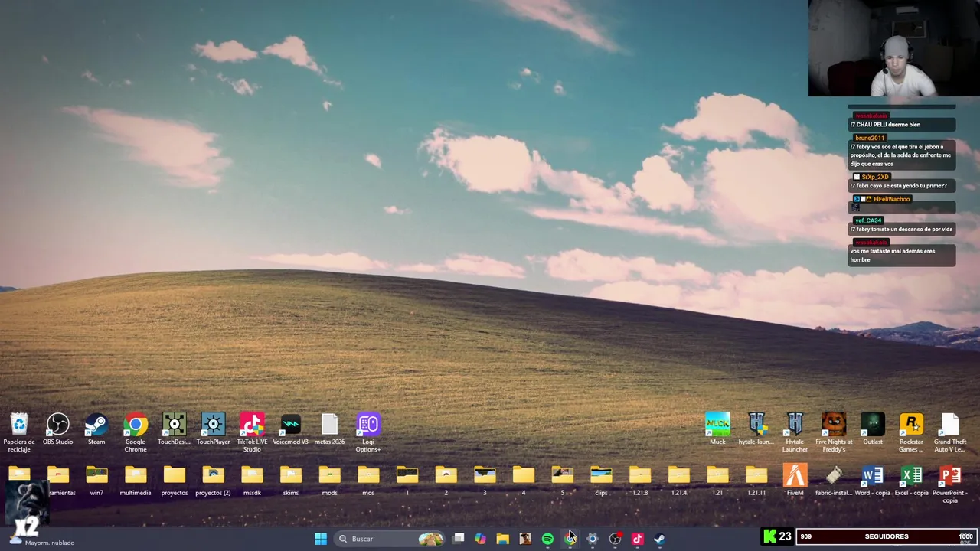
Task: Launch OBS Studio desktop shortcut
Action: pos(58,429)
